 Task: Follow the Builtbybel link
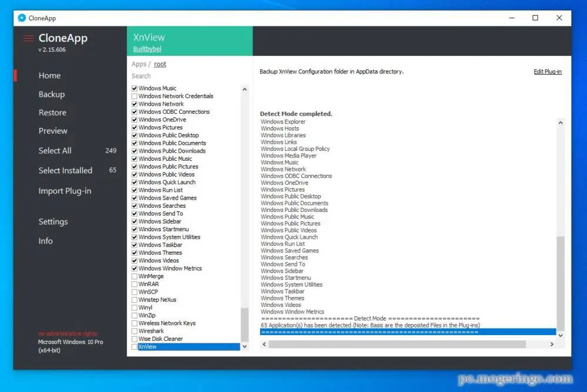pyautogui.click(x=147, y=49)
